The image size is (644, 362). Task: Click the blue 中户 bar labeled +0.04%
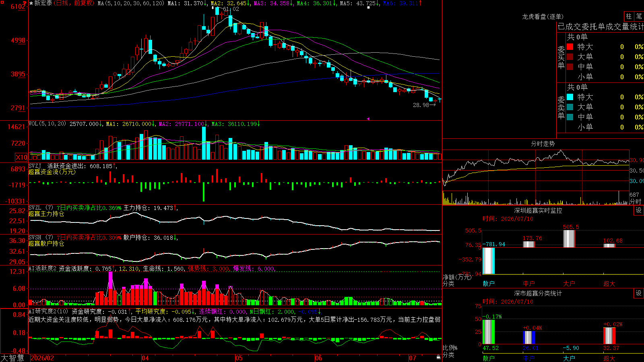pyautogui.click(x=529, y=337)
